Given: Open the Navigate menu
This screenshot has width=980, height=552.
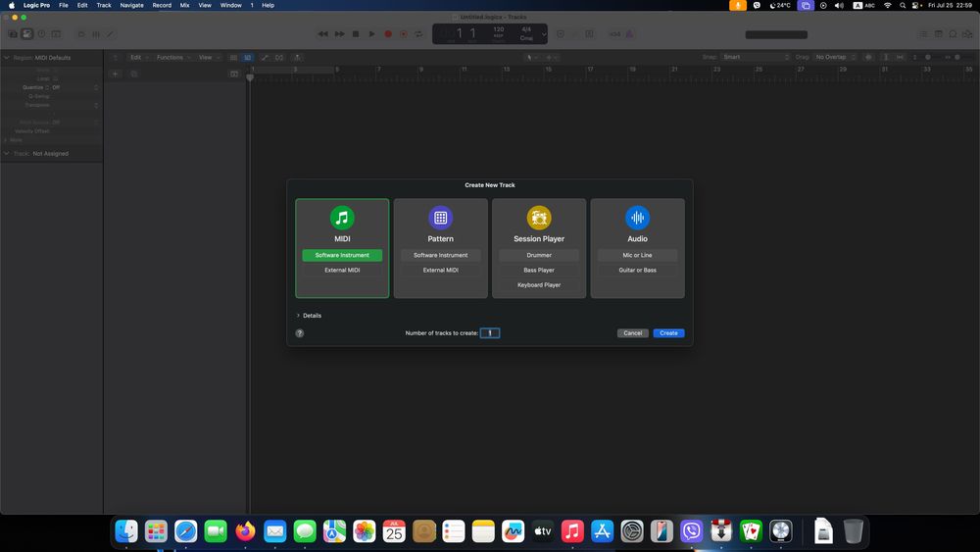Looking at the screenshot, I should tap(132, 5).
